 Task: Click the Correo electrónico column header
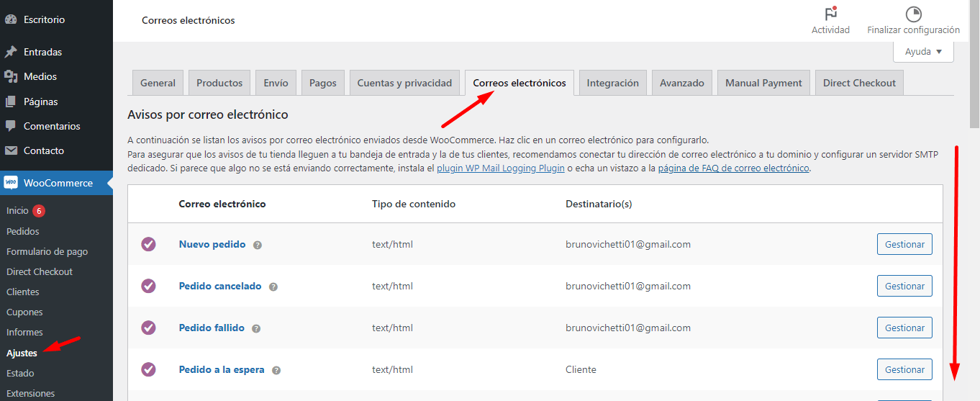(222, 204)
